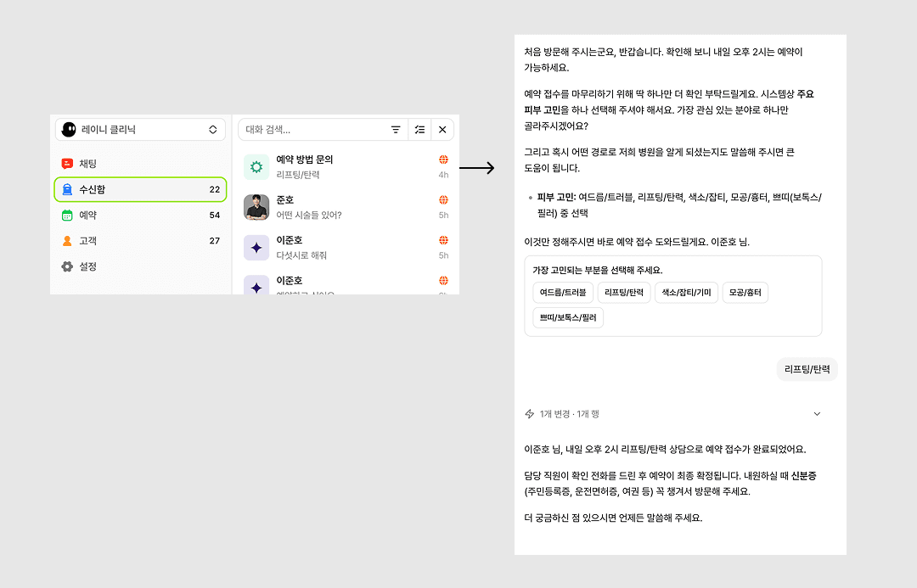Viewport: 917px width, 588px height.
Task: Click the web globe icon on 준호 row
Action: [444, 200]
